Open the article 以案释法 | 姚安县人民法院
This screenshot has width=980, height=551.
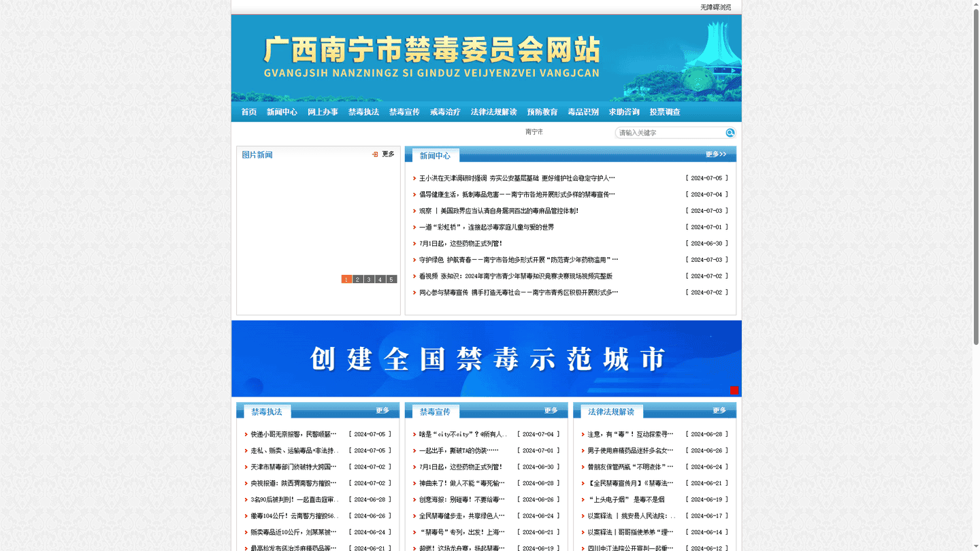click(x=632, y=516)
